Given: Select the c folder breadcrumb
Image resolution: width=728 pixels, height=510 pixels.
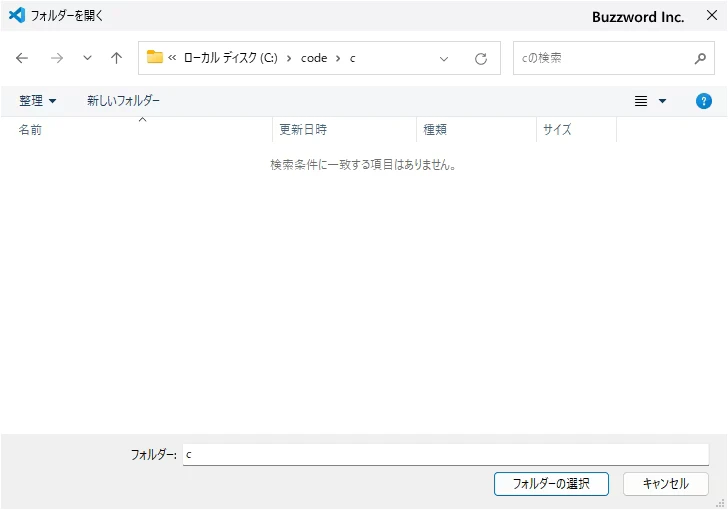Looking at the screenshot, I should tap(352, 59).
